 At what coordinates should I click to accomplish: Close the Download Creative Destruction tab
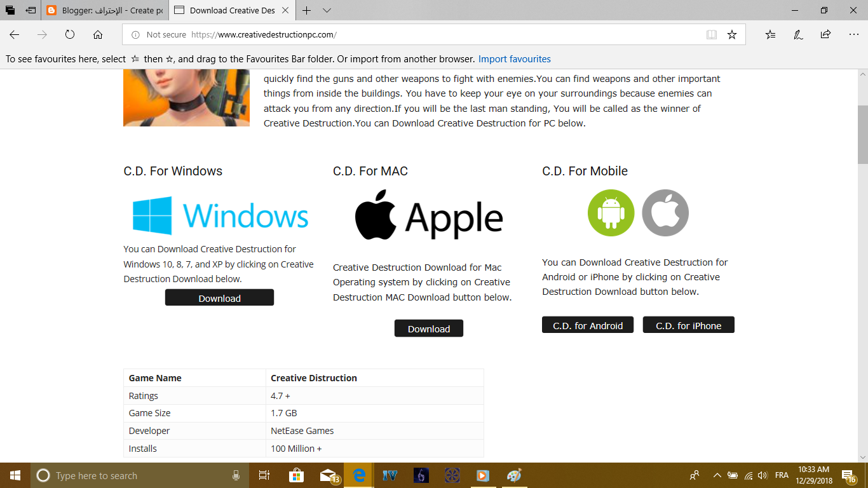pyautogui.click(x=286, y=10)
